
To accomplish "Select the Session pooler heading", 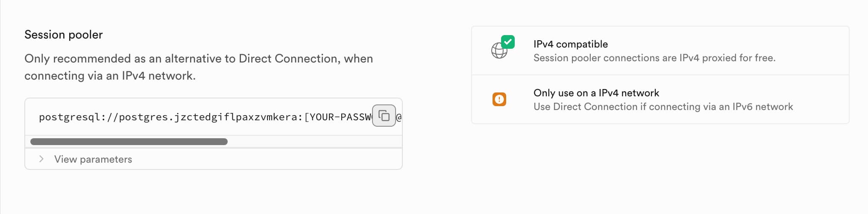I will [64, 35].
